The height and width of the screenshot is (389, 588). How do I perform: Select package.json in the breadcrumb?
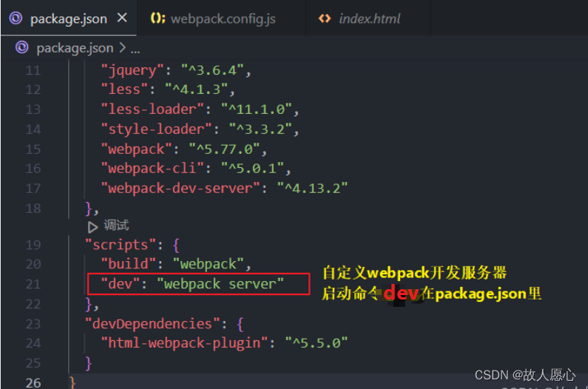[x=75, y=48]
